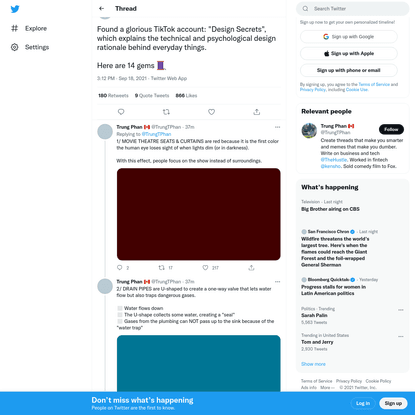Open more options on drain pipes tweet
The width and height of the screenshot is (415, 415).
pyautogui.click(x=277, y=282)
